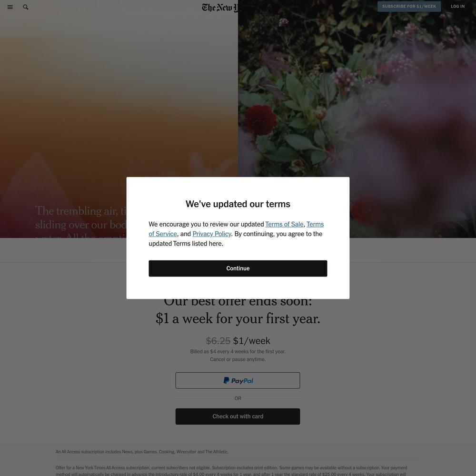The image size is (476, 476).
Task: Click the orange gradient illustration
Action: click(119, 91)
